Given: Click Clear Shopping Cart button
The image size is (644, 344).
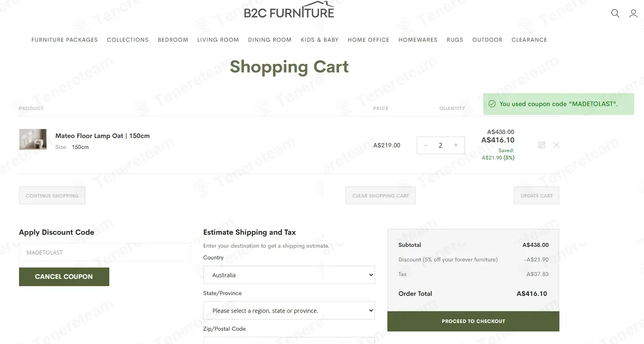Looking at the screenshot, I should pos(380,195).
